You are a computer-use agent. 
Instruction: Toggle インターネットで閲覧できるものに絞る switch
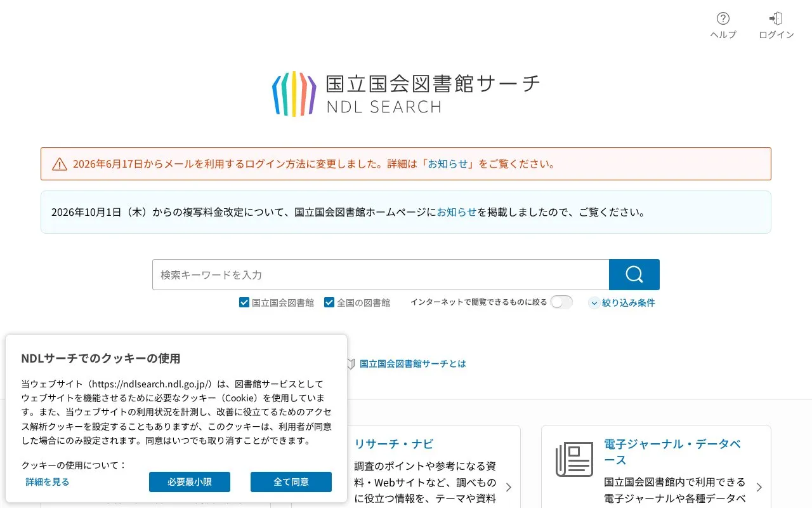click(561, 302)
